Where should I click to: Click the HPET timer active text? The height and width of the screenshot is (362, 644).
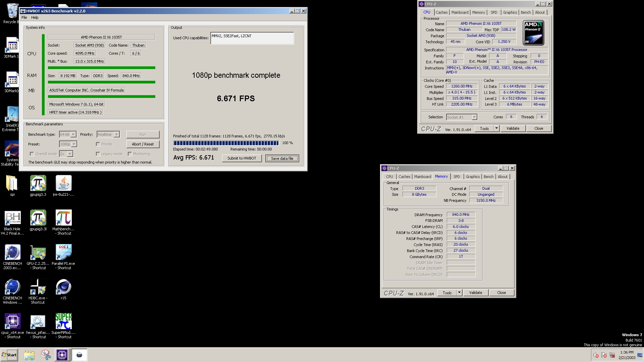(x=75, y=112)
